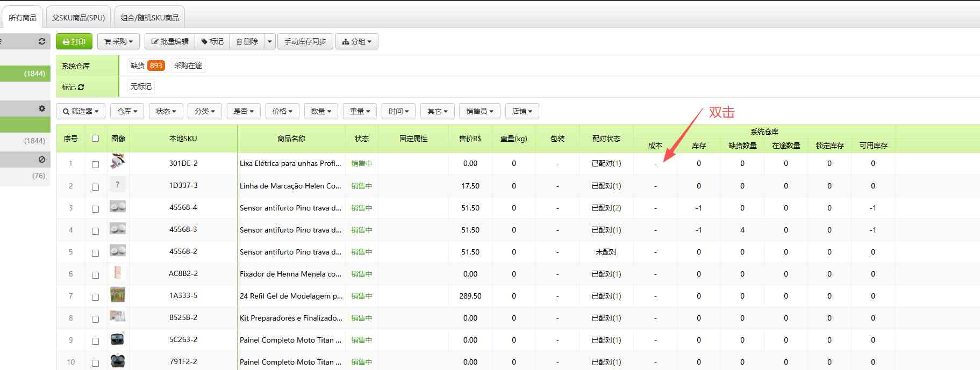Click the 商品名称 column header
This screenshot has height=370, width=980.
pyautogui.click(x=291, y=139)
